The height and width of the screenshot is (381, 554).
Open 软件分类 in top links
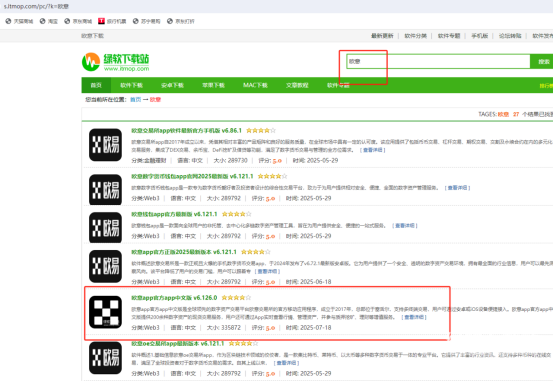[x=416, y=36]
